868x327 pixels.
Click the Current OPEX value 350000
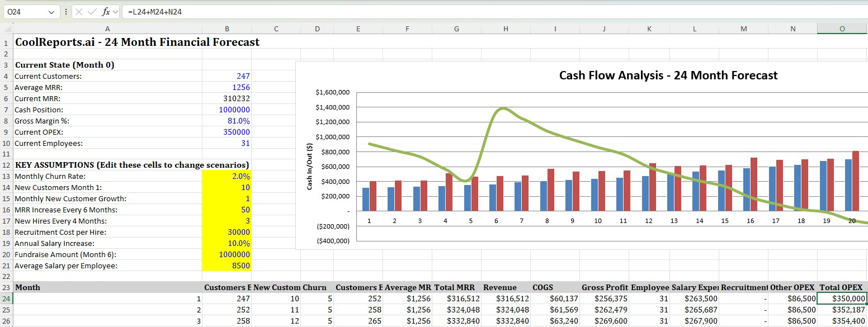(x=227, y=132)
